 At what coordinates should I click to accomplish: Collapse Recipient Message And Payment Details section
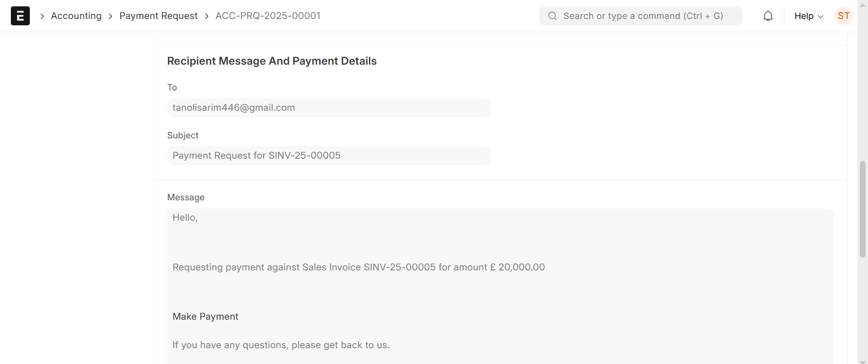(272, 61)
